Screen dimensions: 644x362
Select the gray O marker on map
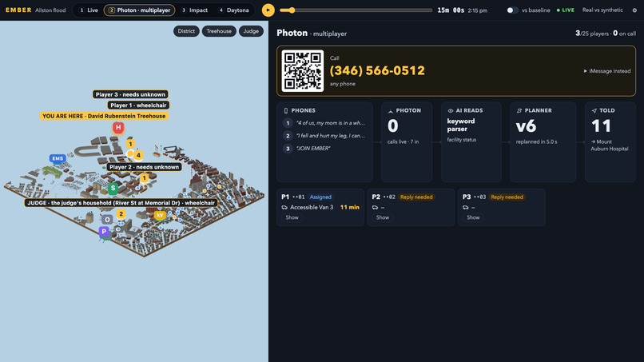107,220
